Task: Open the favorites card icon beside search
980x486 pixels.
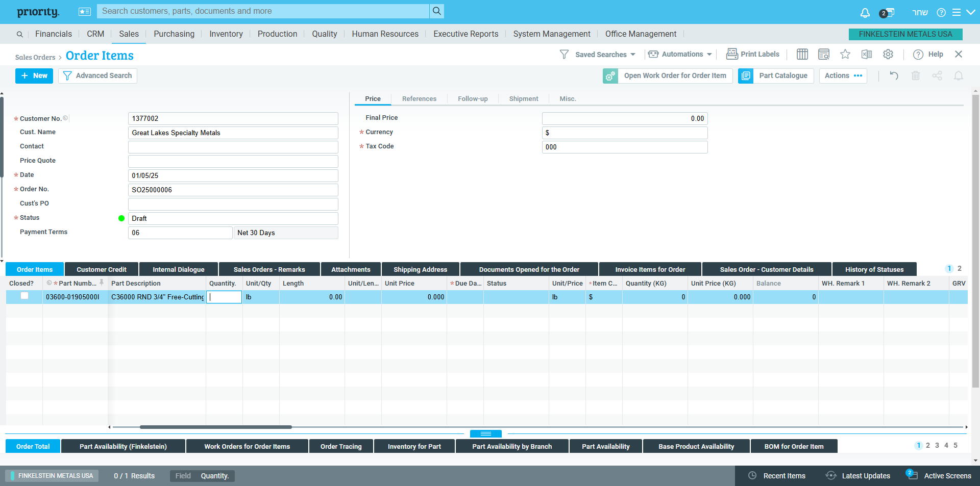Action: (85, 11)
